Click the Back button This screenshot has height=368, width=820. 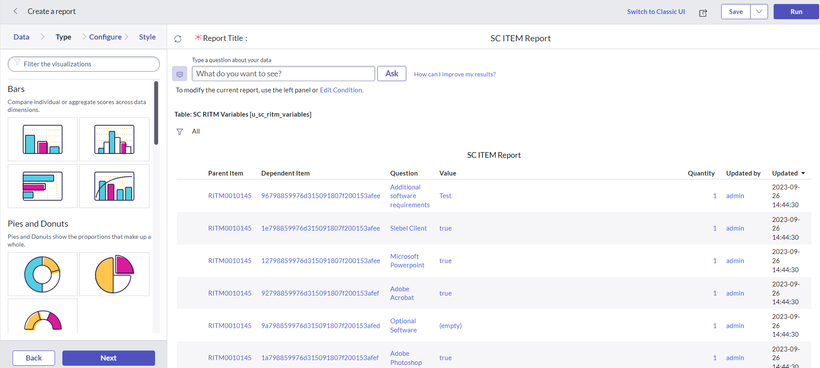pyautogui.click(x=33, y=358)
